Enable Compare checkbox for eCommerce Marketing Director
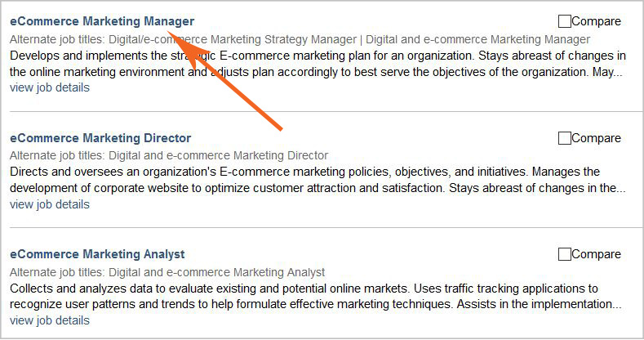 tap(565, 138)
